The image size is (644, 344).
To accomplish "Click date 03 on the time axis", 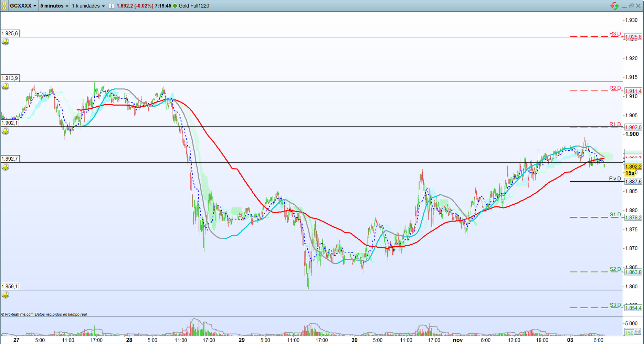I will [x=570, y=340].
